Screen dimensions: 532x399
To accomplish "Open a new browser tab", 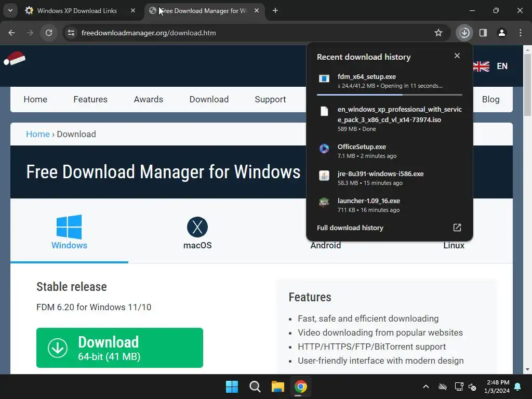I will [x=275, y=10].
